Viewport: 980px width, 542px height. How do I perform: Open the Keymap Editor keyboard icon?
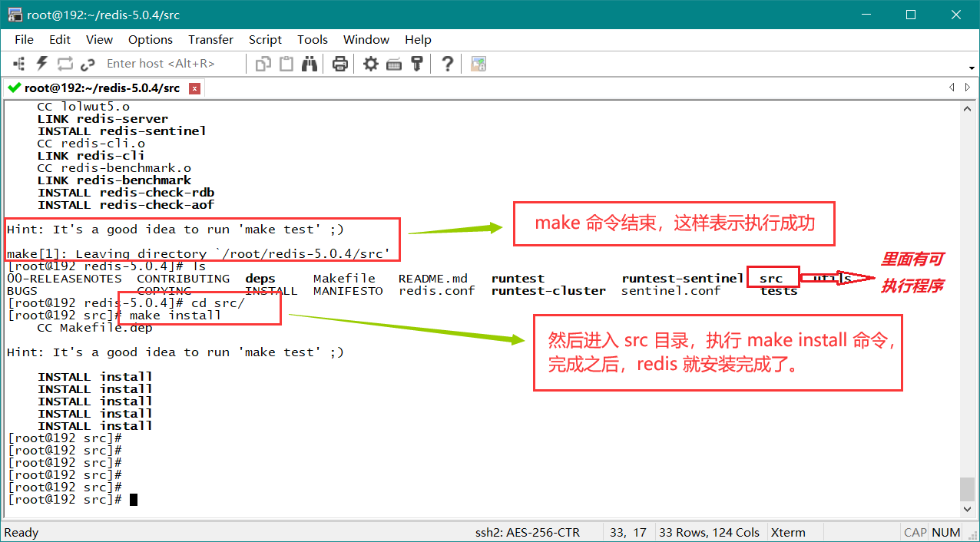[x=394, y=64]
